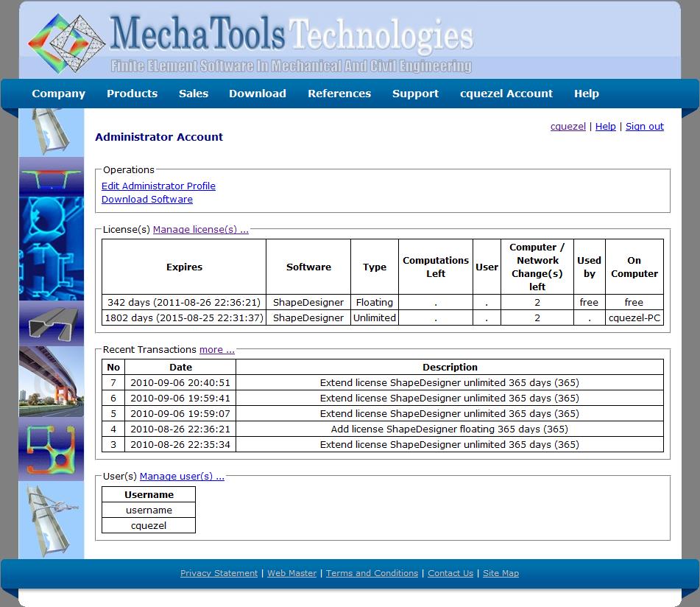Image resolution: width=700 pixels, height=607 pixels.
Task: Sign out of the account
Action: pyautogui.click(x=644, y=127)
